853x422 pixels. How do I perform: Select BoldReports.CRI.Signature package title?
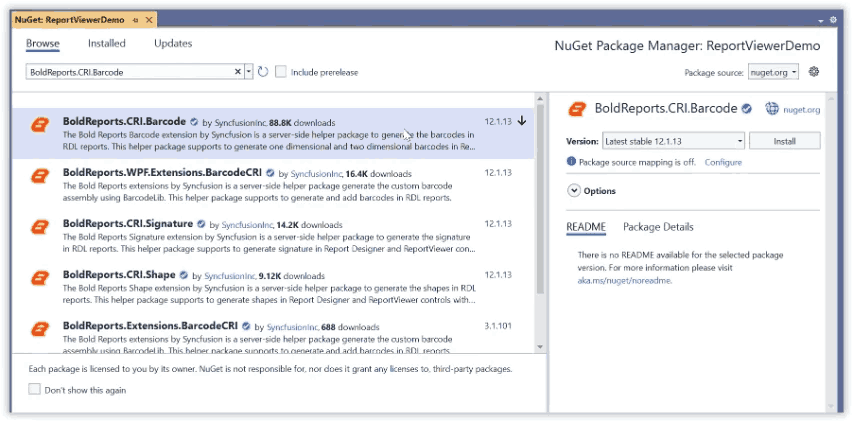click(x=128, y=224)
